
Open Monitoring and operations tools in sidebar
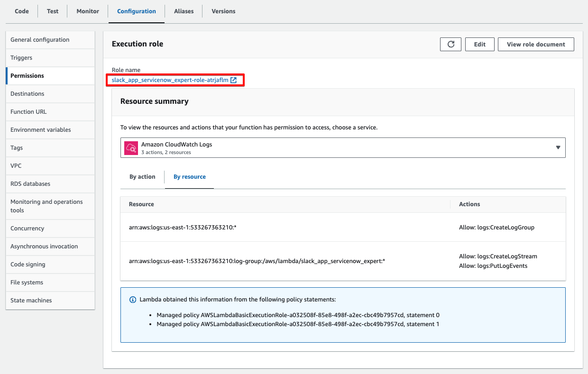(x=50, y=206)
